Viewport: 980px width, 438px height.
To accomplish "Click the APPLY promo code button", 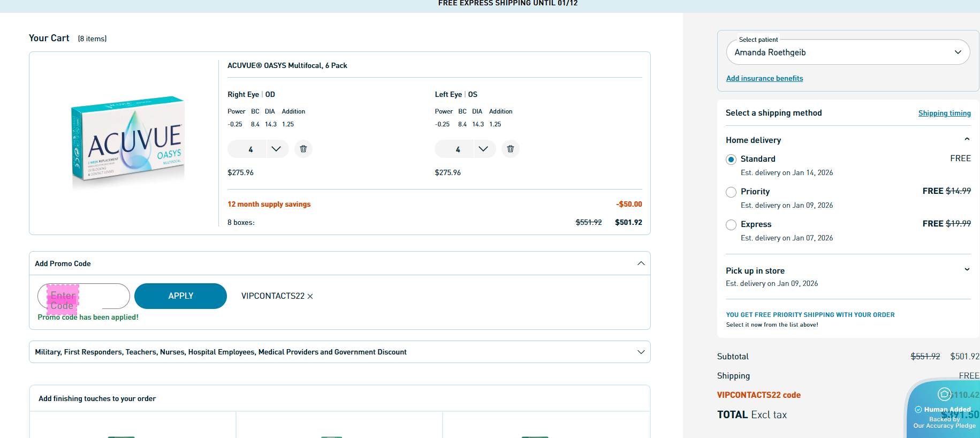I will (x=180, y=296).
